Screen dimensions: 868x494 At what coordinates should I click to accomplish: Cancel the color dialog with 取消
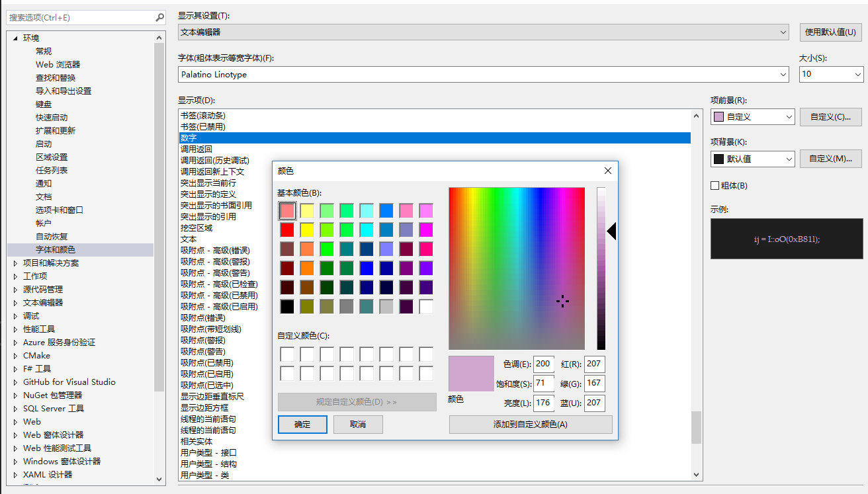[358, 425]
